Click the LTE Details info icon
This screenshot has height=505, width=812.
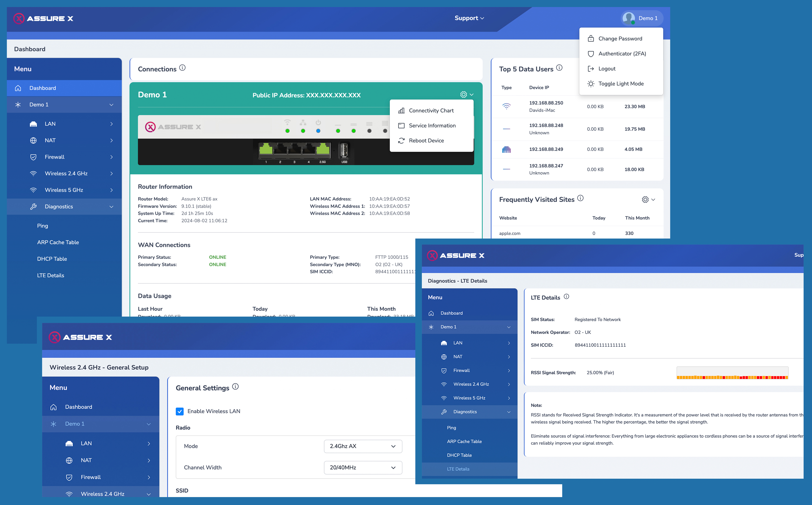point(566,297)
